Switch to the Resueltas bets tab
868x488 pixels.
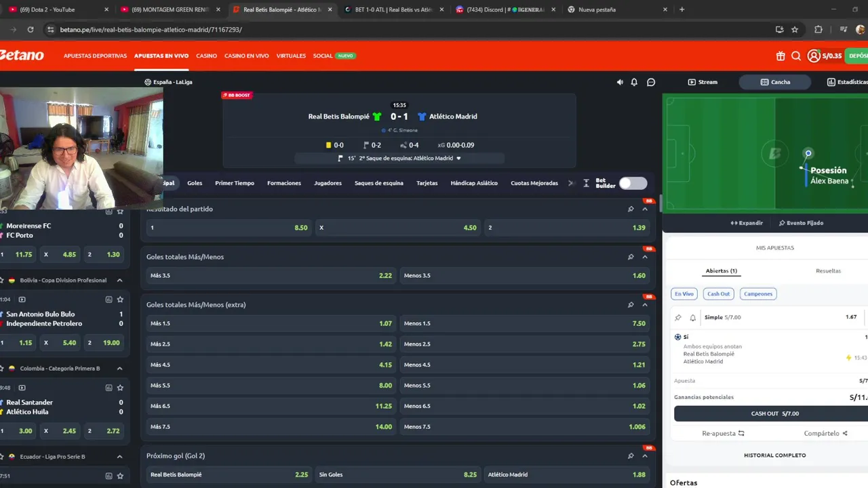coord(828,270)
